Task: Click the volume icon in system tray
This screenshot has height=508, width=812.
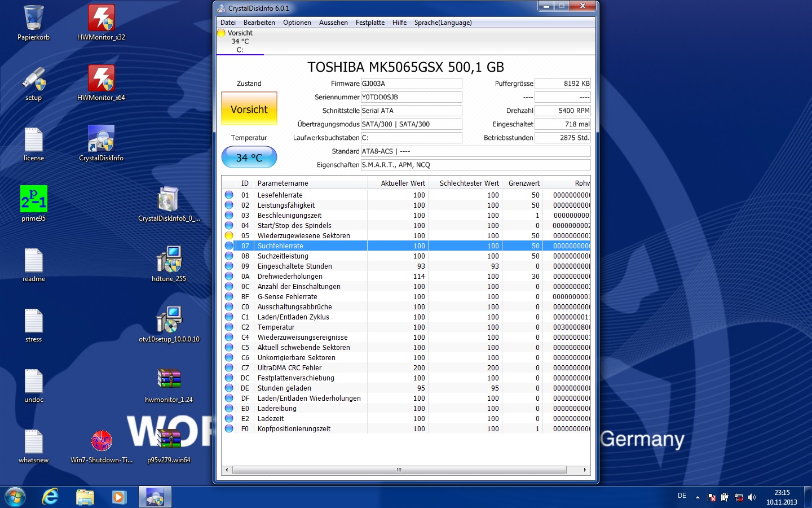Action: 752,497
